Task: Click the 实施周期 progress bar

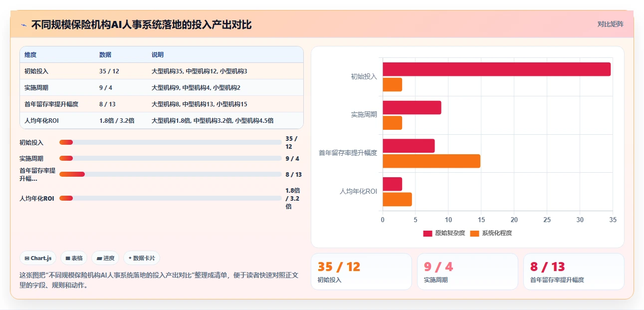Action: (171, 158)
